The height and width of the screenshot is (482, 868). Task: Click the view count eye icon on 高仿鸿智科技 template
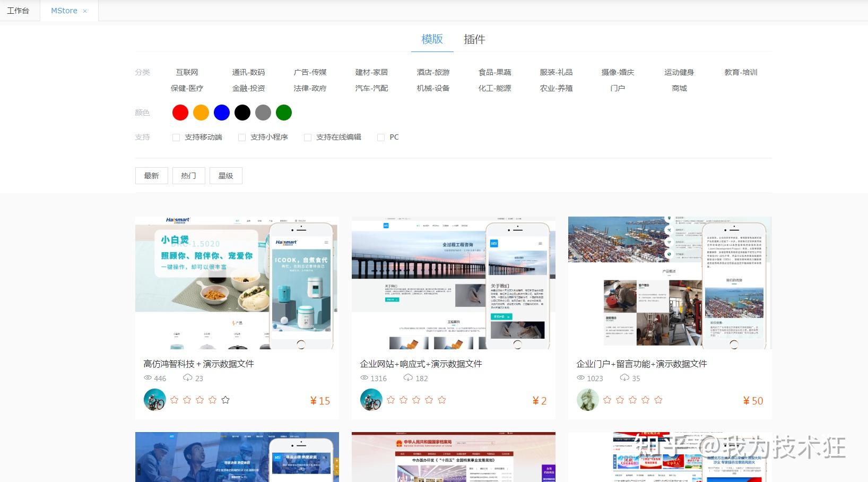147,377
